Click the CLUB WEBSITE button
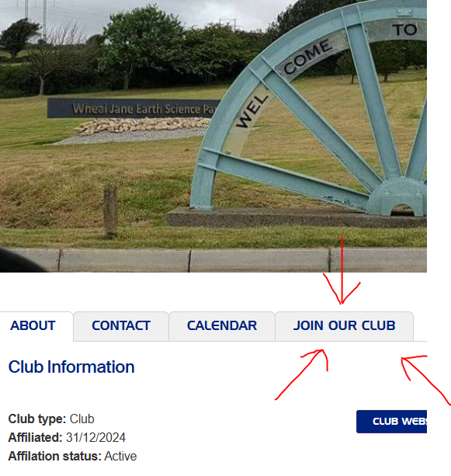451x476 pixels. (x=391, y=422)
